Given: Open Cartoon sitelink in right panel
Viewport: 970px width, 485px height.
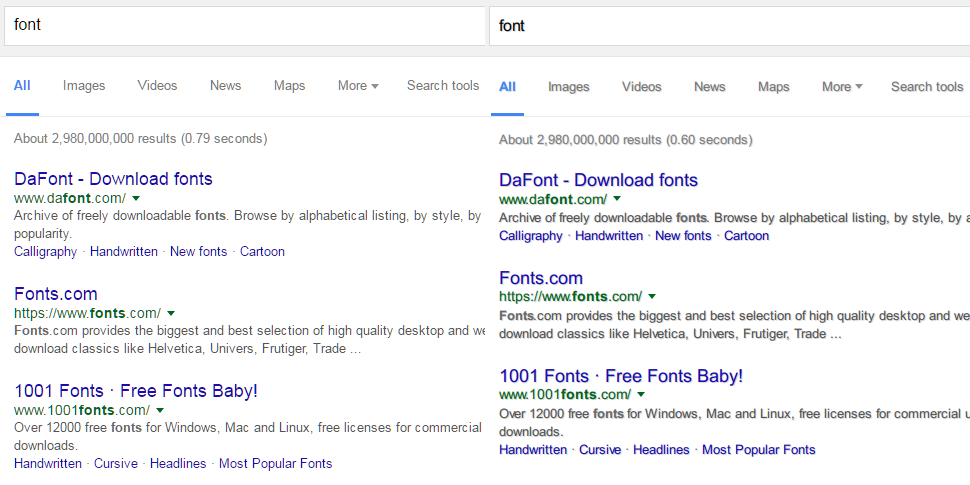Looking at the screenshot, I should coord(747,236).
